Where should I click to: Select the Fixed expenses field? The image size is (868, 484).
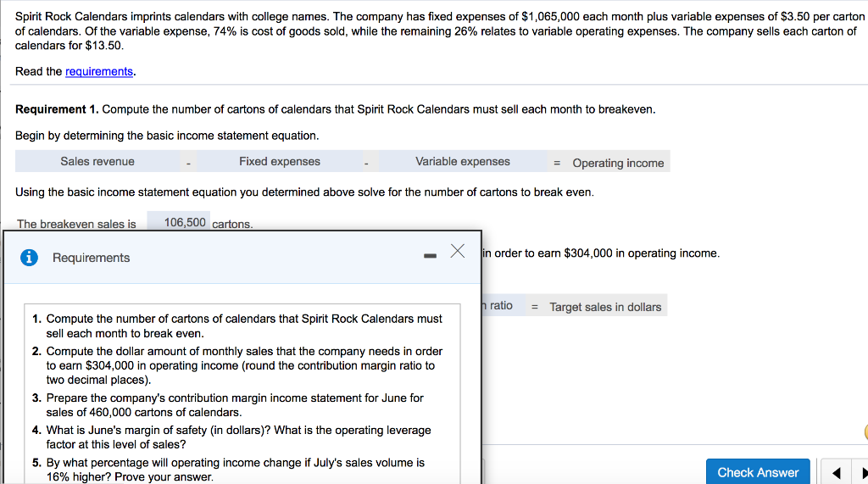280,161
